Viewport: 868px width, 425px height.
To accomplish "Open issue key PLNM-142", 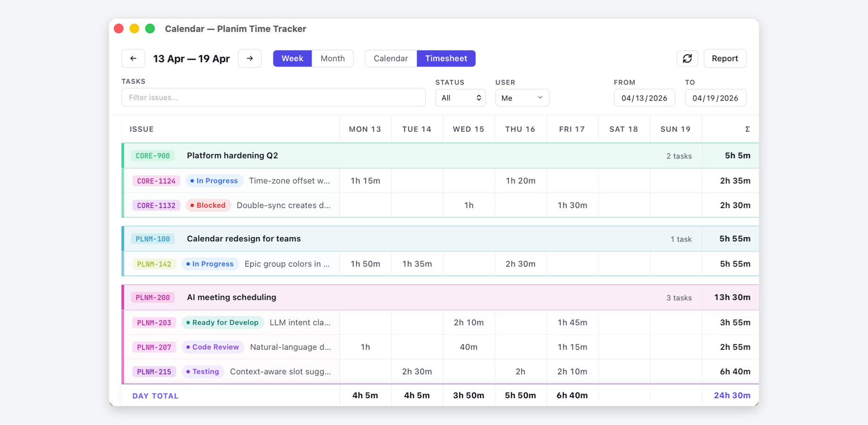I will pyautogui.click(x=154, y=264).
